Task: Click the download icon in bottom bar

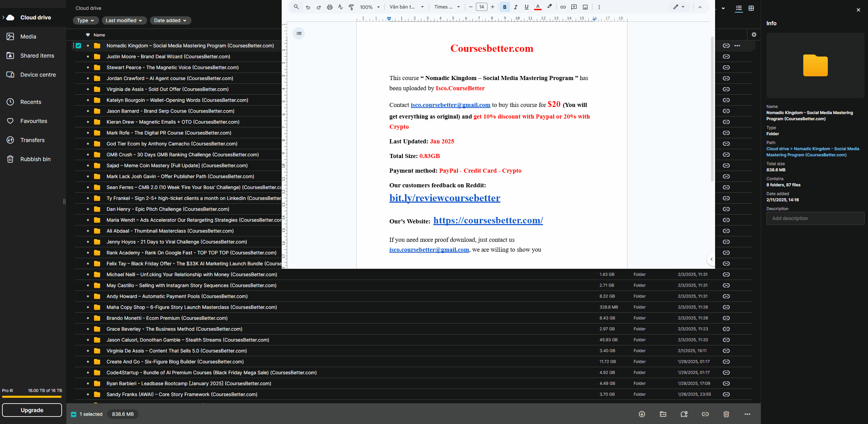Action: point(642,414)
